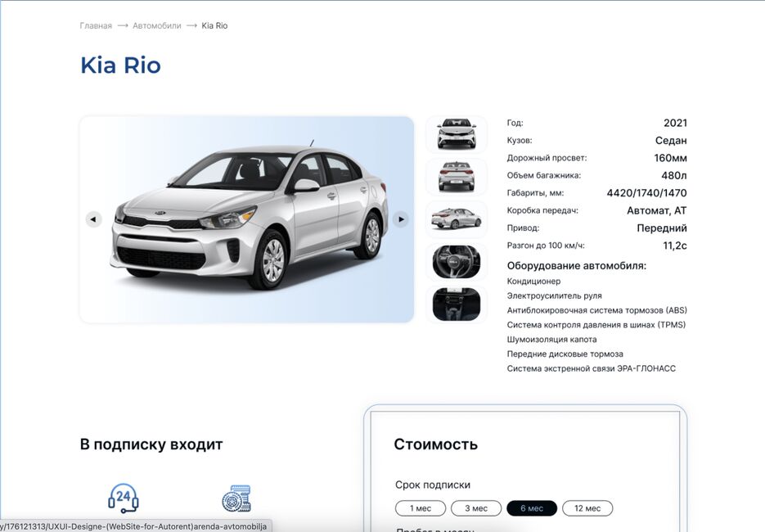Click Кондиционер equipment item
This screenshot has width=765, height=532.
click(x=533, y=281)
